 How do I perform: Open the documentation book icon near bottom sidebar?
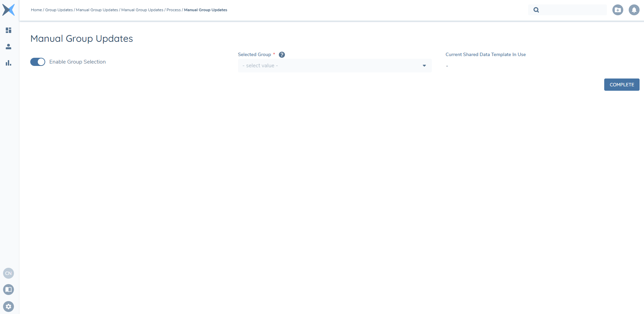click(x=9, y=289)
